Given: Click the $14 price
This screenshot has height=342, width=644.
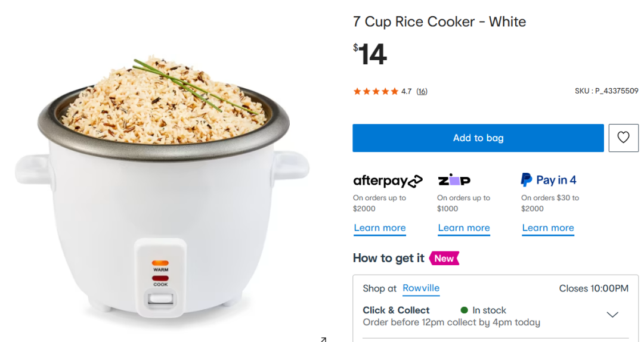Looking at the screenshot, I should (x=370, y=55).
